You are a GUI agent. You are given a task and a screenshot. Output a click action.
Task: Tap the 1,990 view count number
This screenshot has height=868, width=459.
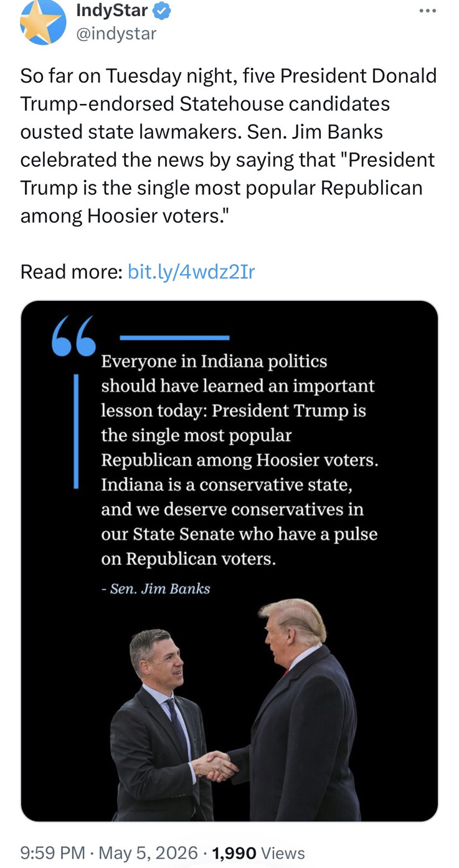tap(234, 852)
